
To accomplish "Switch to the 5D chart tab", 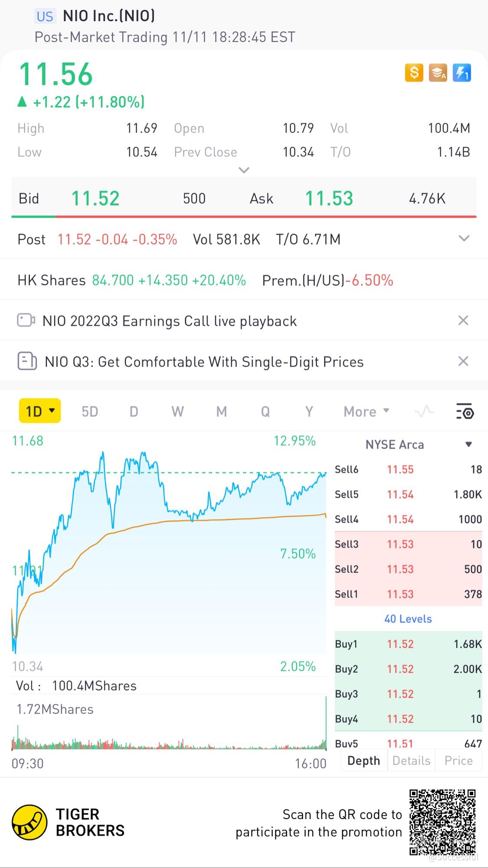I will click(x=90, y=411).
